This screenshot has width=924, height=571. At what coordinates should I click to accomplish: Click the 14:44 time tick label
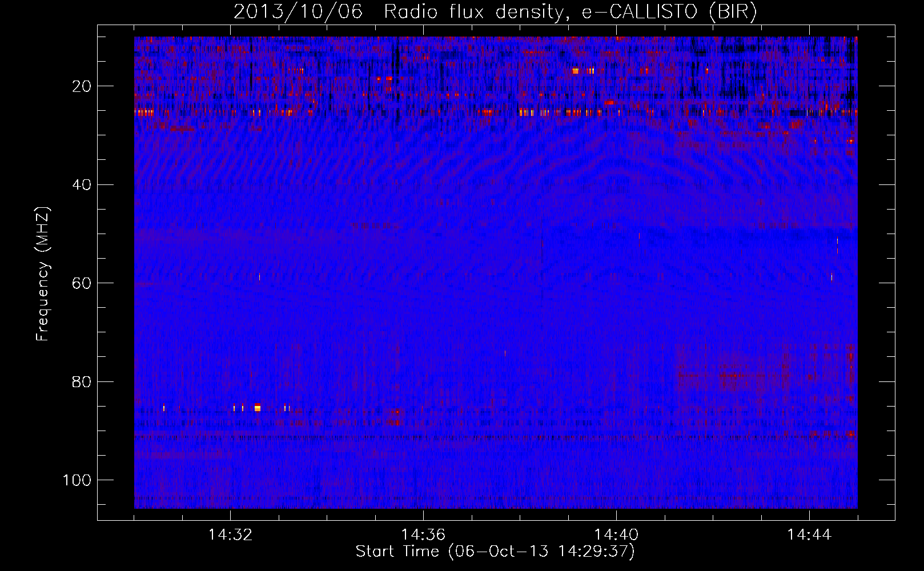coord(809,535)
